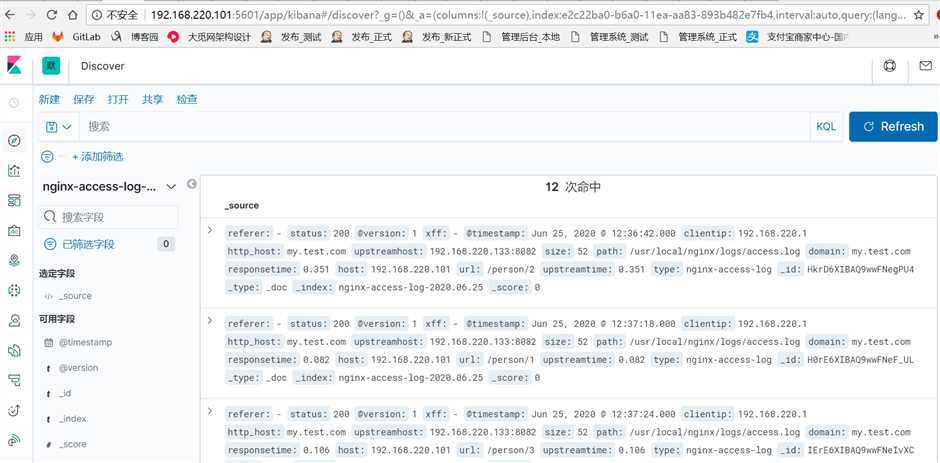Open the 应用 apps bookmark icon
This screenshot has width=940, height=463.
pyautogui.click(x=10, y=37)
